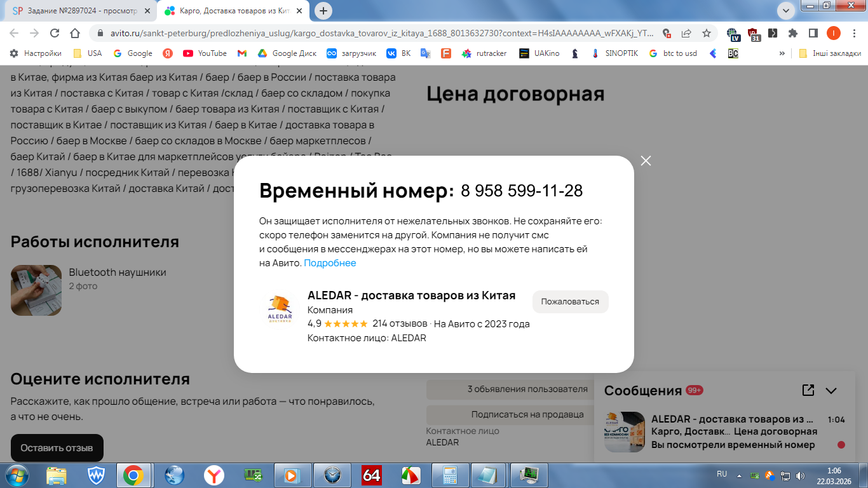Viewport: 868px width, 488px height.
Task: Open a new browser tab
Action: coord(323,11)
